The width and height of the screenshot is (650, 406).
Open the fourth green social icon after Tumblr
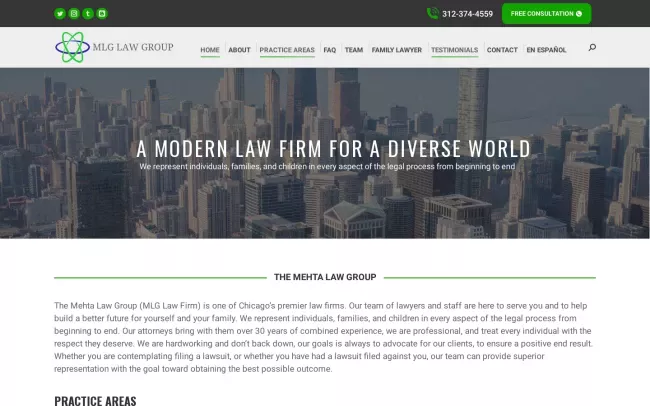tap(102, 14)
